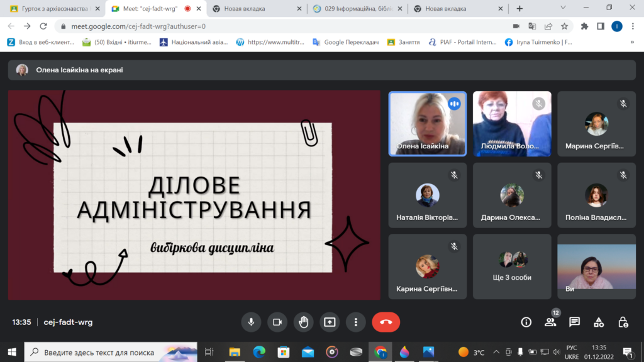This screenshot has width=644, height=362.
Task: Switch to '029 Інформаційна' browser tab
Action: (356, 9)
